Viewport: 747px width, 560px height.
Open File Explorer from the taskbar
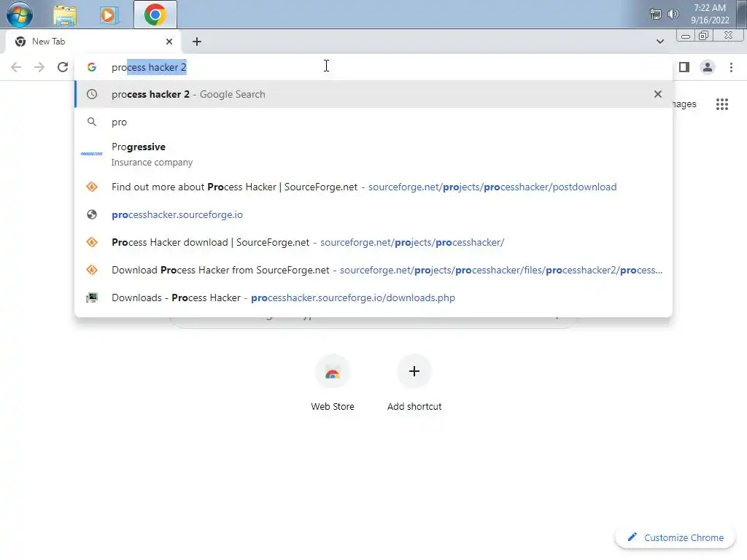tap(65, 15)
